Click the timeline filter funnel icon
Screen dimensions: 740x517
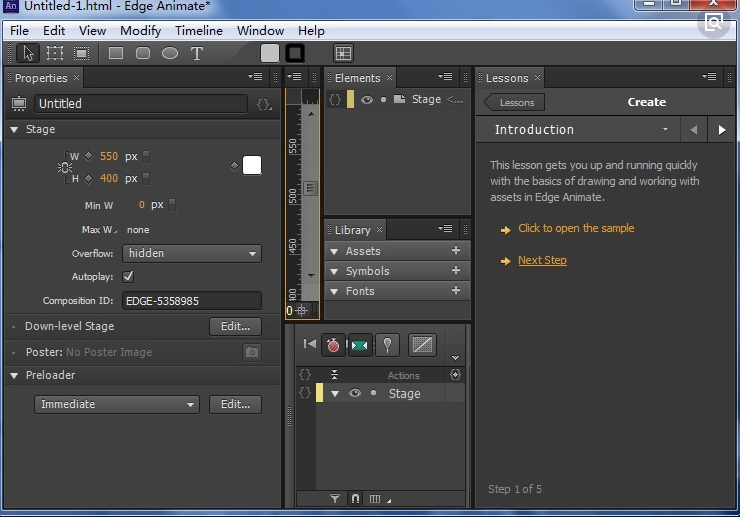click(x=335, y=499)
